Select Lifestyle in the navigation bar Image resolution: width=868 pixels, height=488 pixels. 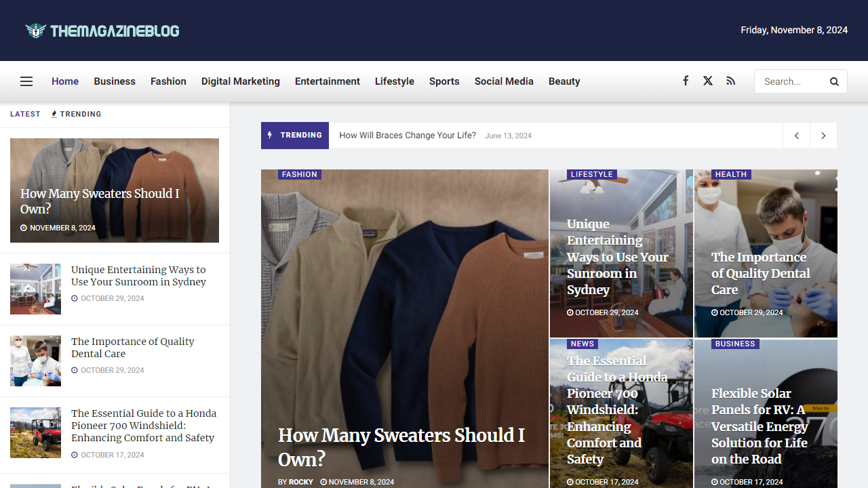point(394,81)
